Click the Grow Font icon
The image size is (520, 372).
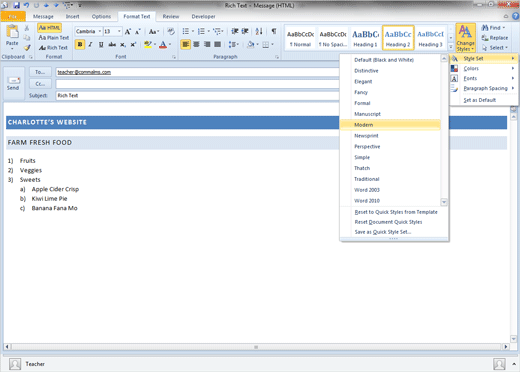coord(128,32)
